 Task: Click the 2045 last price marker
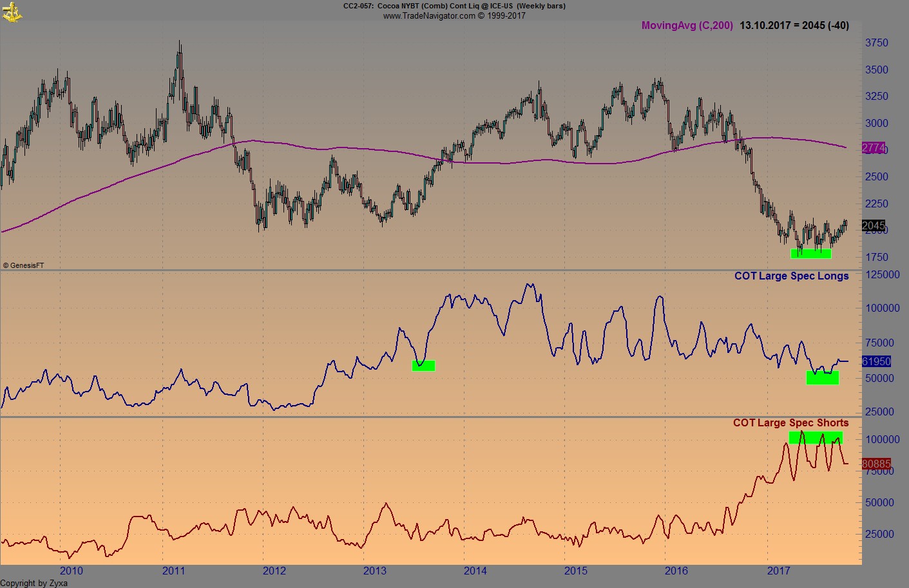pos(874,226)
